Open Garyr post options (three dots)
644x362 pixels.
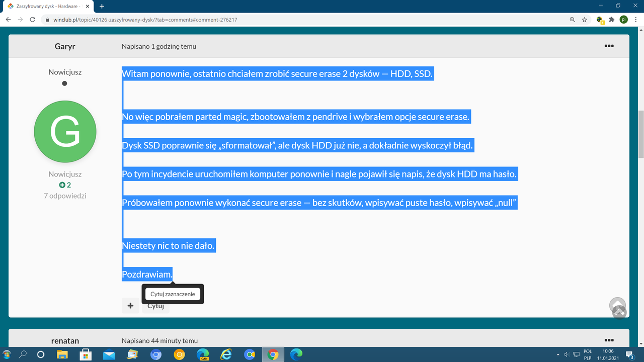click(x=609, y=46)
